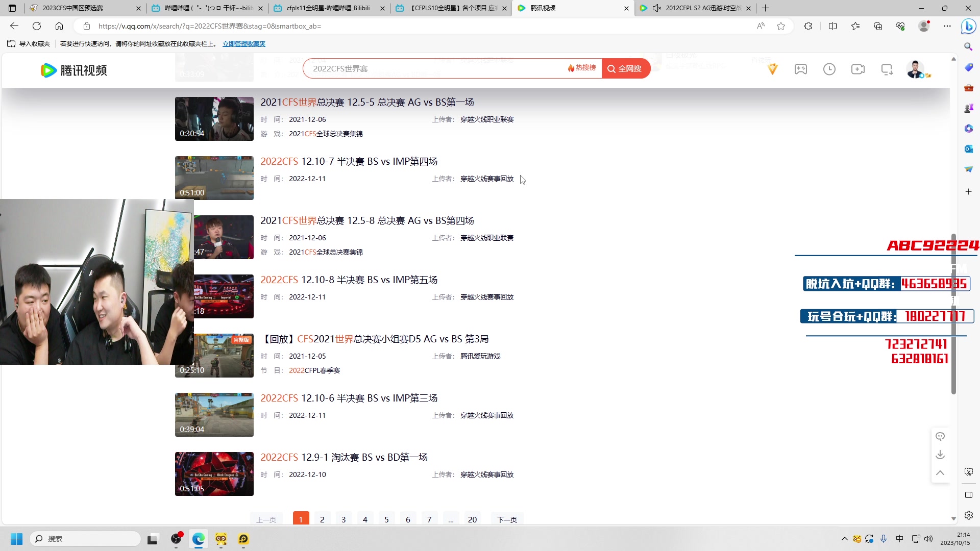Viewport: 980px width, 551px height.
Task: Open a new browser tab
Action: [x=765, y=8]
